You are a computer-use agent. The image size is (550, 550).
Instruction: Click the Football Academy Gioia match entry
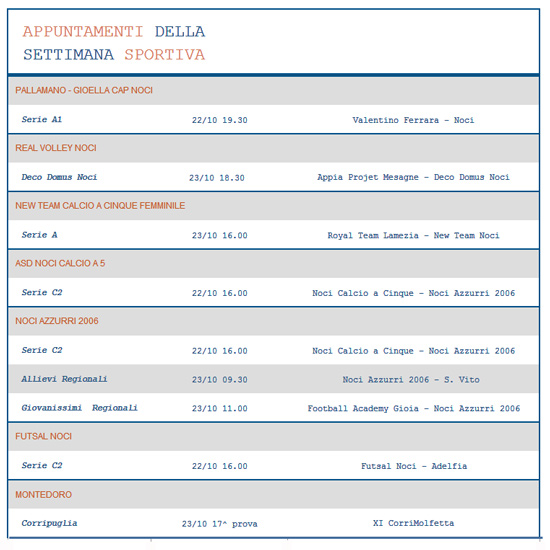[414, 408]
